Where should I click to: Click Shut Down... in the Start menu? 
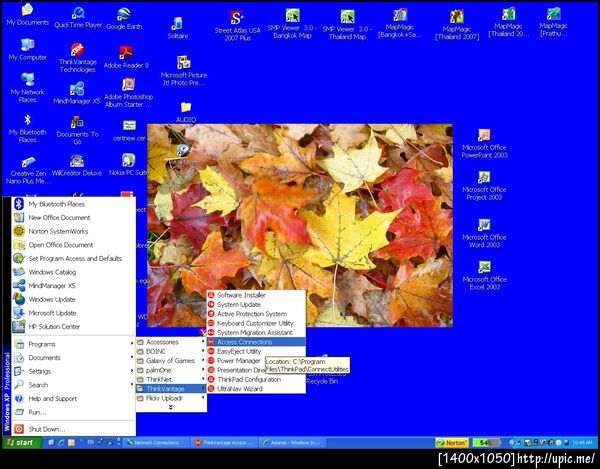pyautogui.click(x=74, y=429)
